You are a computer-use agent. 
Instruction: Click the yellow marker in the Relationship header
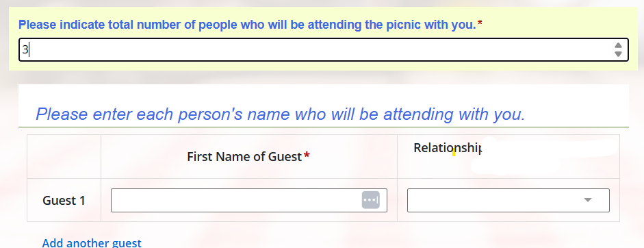coord(454,153)
